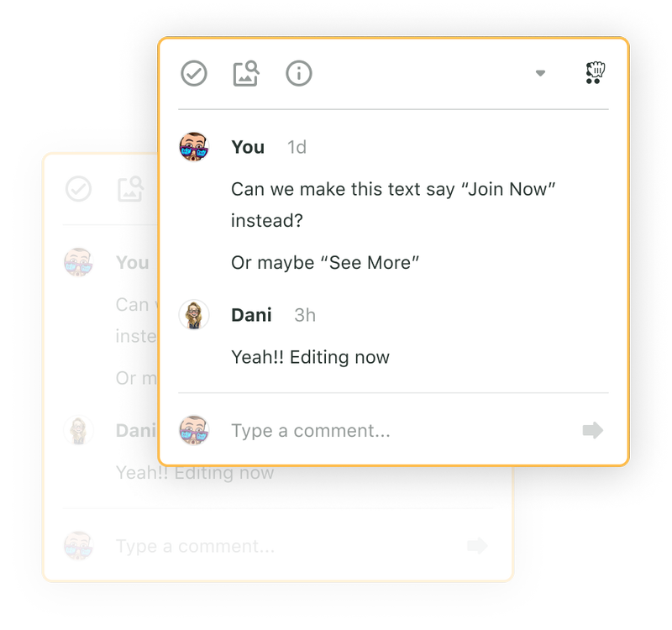672x630 pixels.
Task: Open your avatar next to 'You'
Action: click(194, 147)
